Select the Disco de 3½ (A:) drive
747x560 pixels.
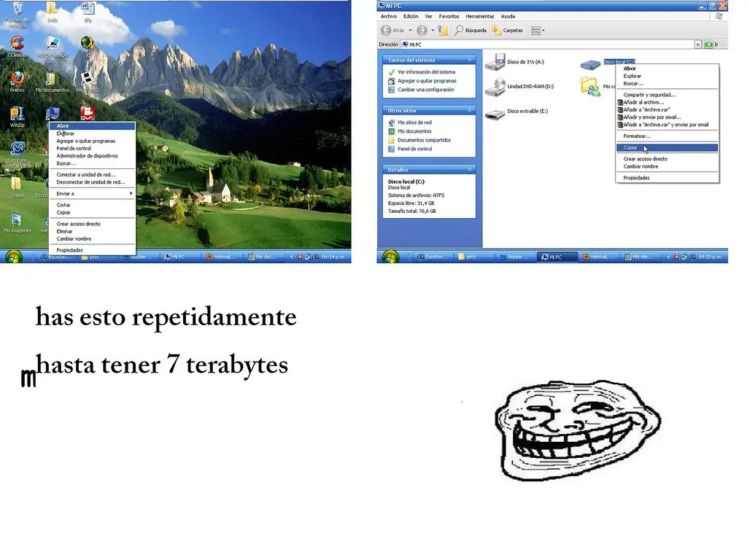coord(515,62)
